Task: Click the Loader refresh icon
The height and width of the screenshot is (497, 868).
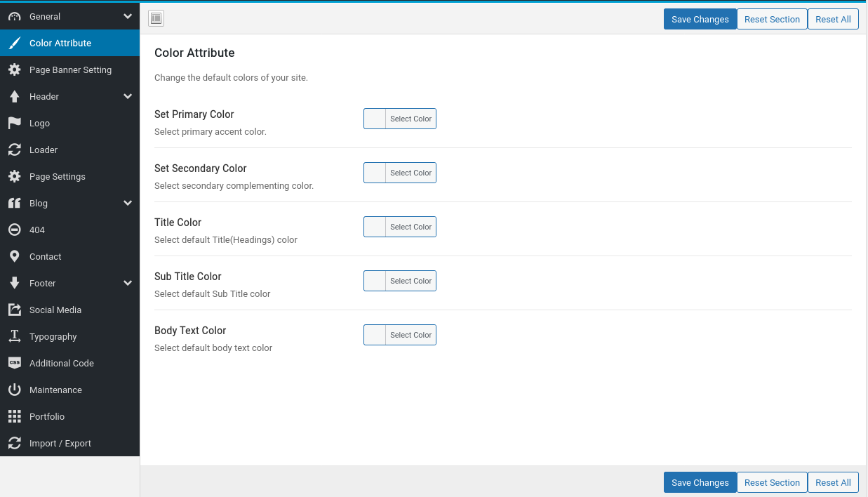Action: (x=14, y=150)
